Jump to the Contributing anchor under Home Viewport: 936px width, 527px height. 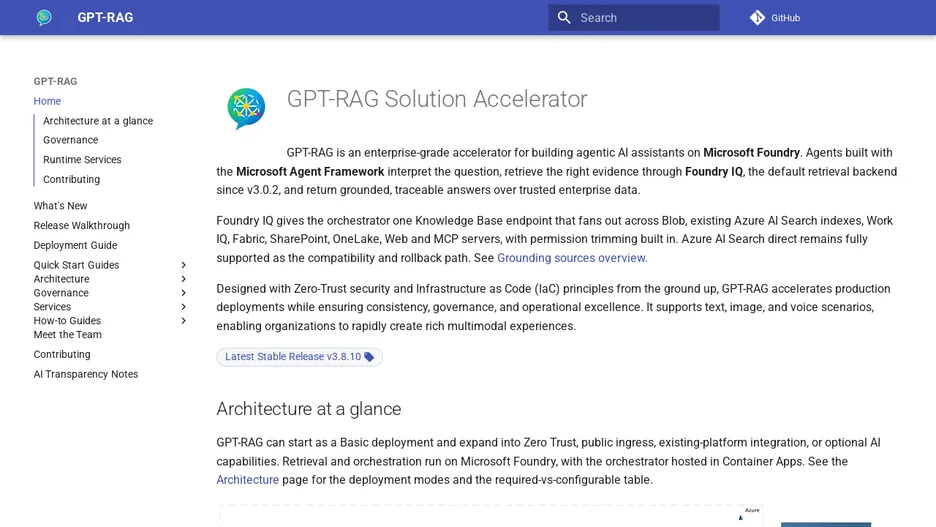click(x=71, y=179)
